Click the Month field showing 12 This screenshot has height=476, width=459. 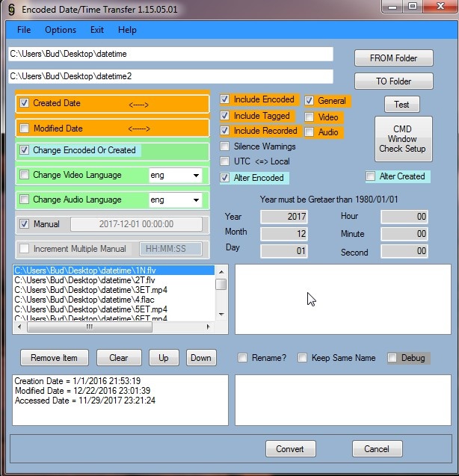284,234
